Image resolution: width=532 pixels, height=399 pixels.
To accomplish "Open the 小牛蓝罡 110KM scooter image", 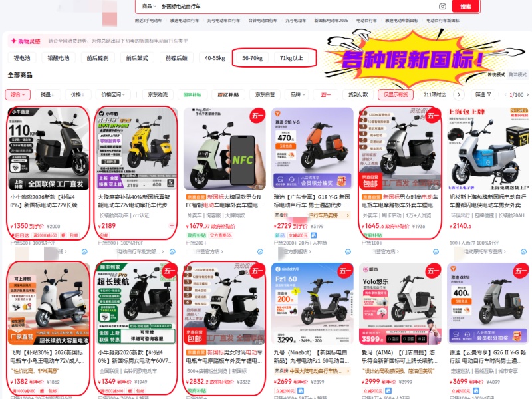I will 49,149.
